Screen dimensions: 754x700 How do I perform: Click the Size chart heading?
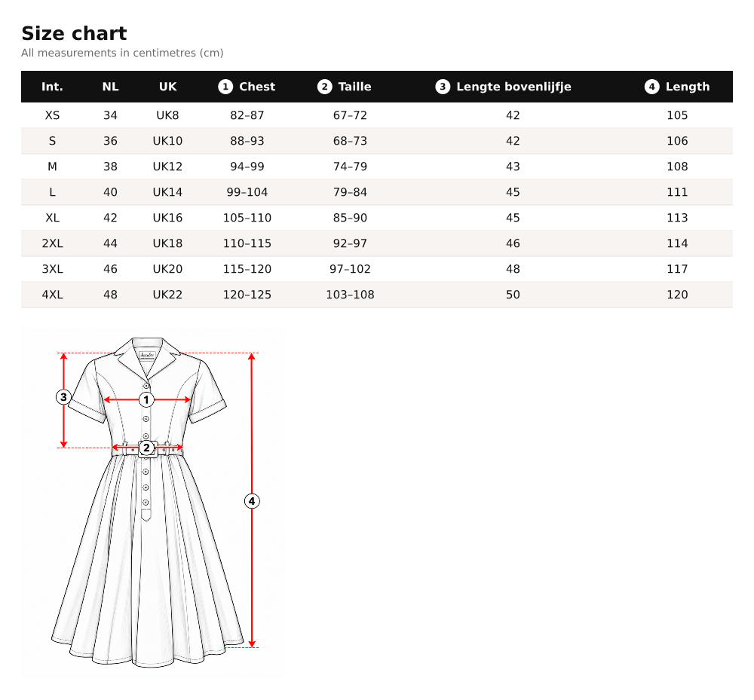(x=74, y=33)
